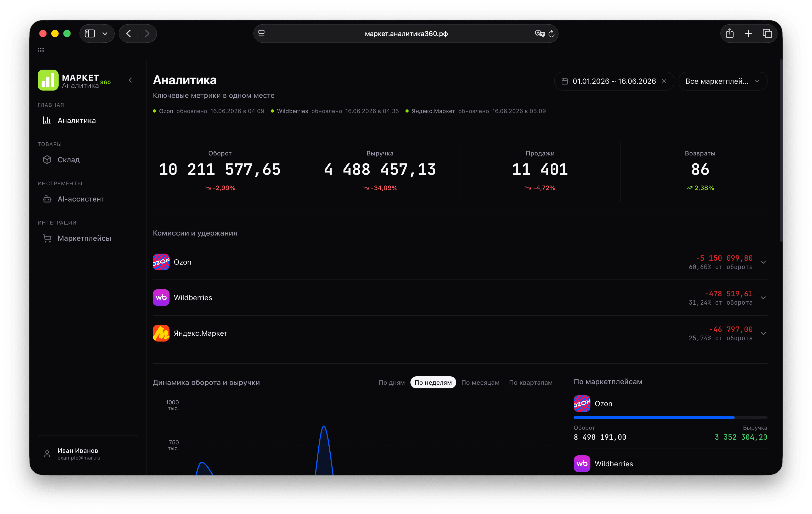Click the -34,09% revenue change
Screen dimensions: 812x514
coord(380,188)
